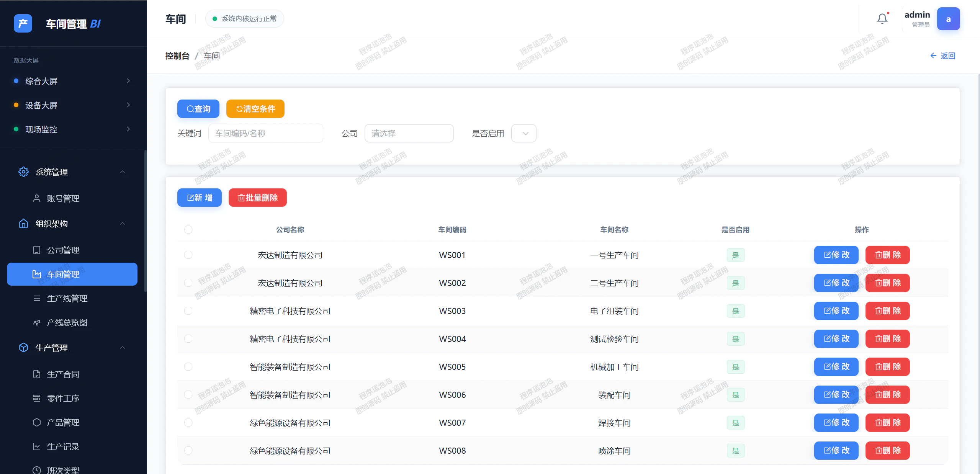Collapse the 系统管理 section chevron

pyautogui.click(x=123, y=172)
